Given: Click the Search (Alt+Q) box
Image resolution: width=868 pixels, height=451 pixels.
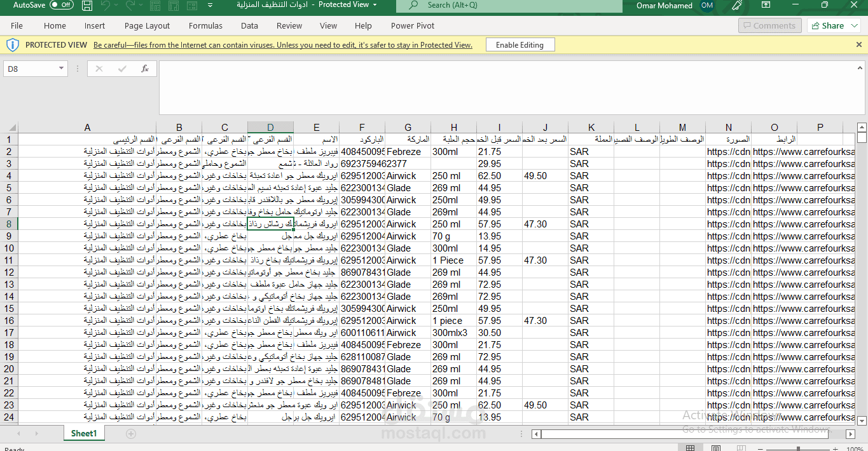Looking at the screenshot, I should pos(509,6).
